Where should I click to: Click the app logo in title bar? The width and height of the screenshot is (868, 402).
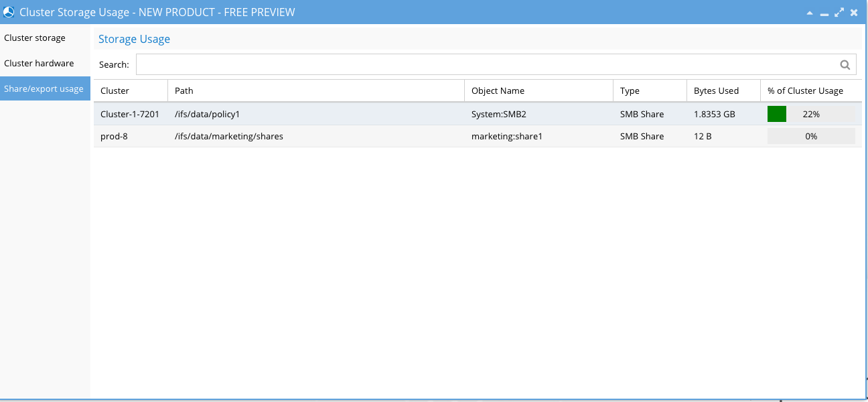[x=9, y=12]
